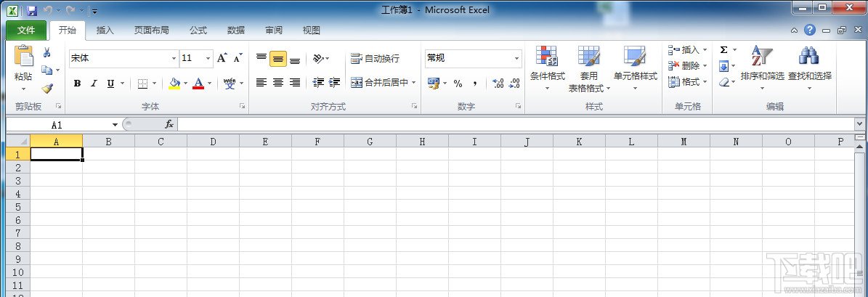Expand font color dropdown arrow

[209, 84]
